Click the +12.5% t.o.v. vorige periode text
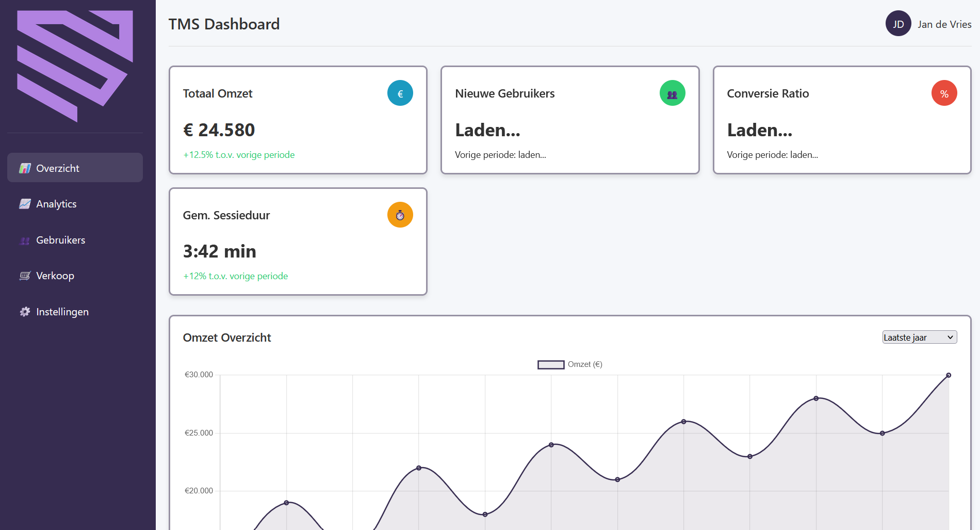 (x=239, y=155)
